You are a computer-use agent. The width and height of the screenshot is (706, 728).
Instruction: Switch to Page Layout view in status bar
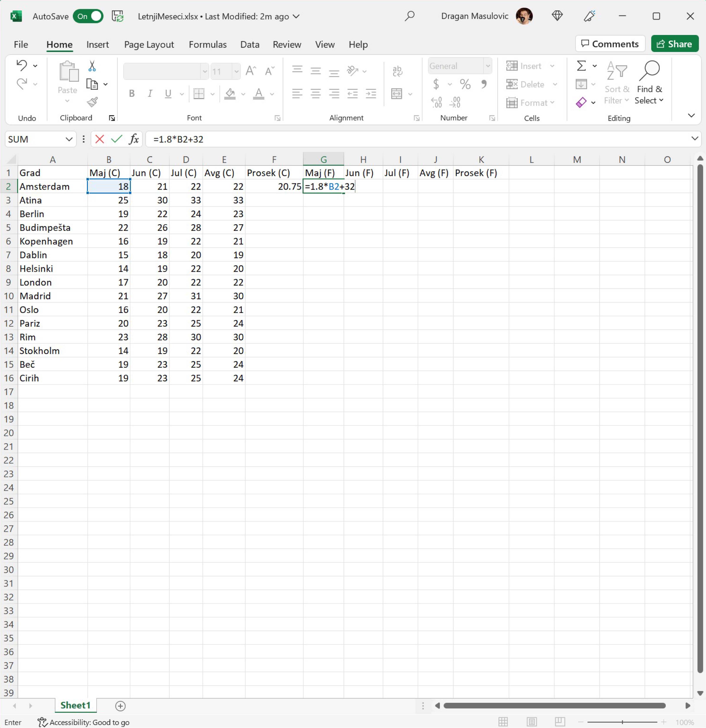532,722
